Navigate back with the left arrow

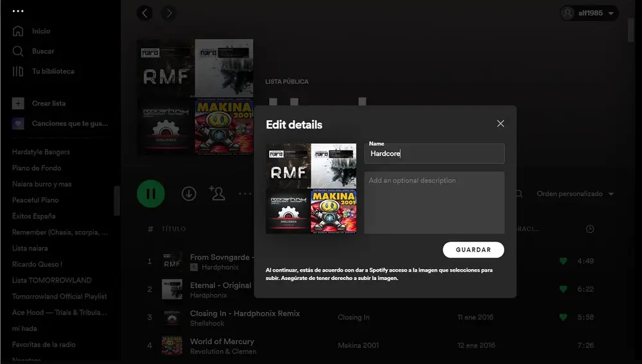144,13
